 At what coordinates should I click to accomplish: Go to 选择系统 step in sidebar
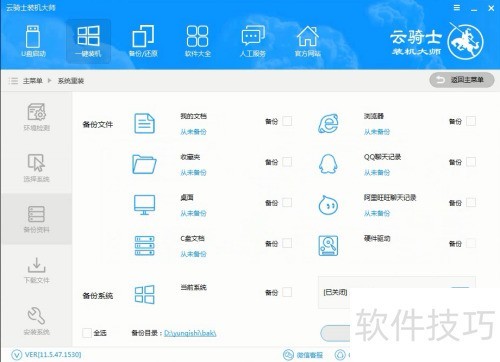coord(36,168)
